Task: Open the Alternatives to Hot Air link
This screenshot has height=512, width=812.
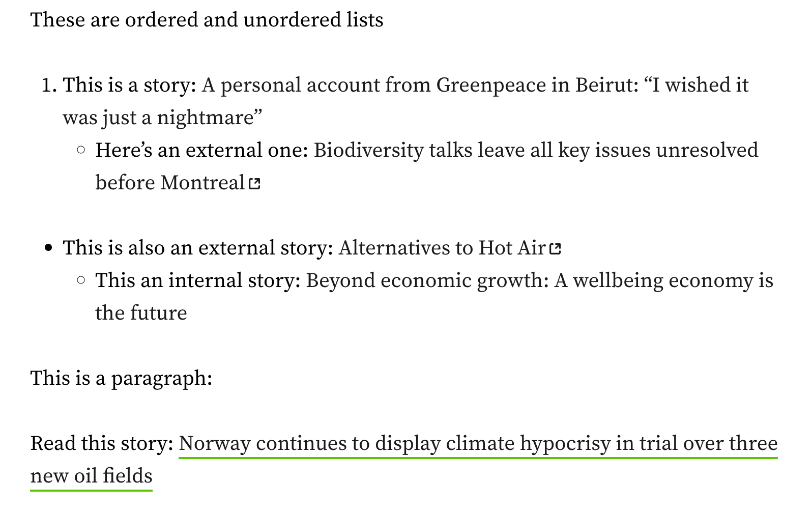Action: tap(442, 248)
